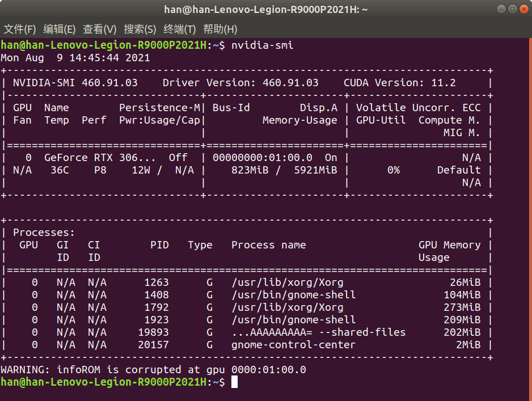Click the 104MiB memory usage
Screen dimensions: 532x401
462,295
